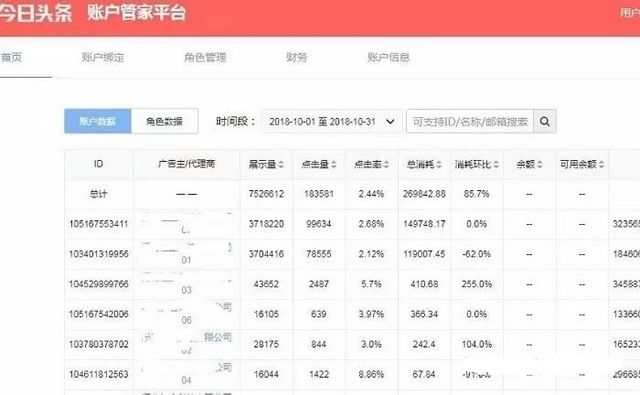Click spend value 149748.17

[424, 224]
